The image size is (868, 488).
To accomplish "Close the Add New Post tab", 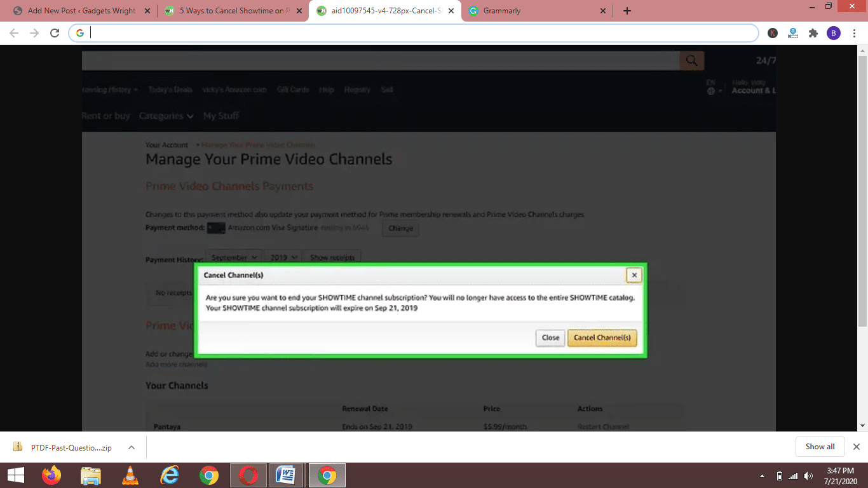I will (148, 11).
